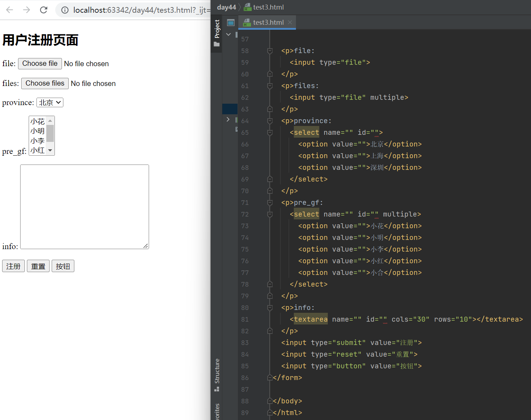Collapse the select fold on line 65
The width and height of the screenshot is (531, 420).
(x=270, y=133)
